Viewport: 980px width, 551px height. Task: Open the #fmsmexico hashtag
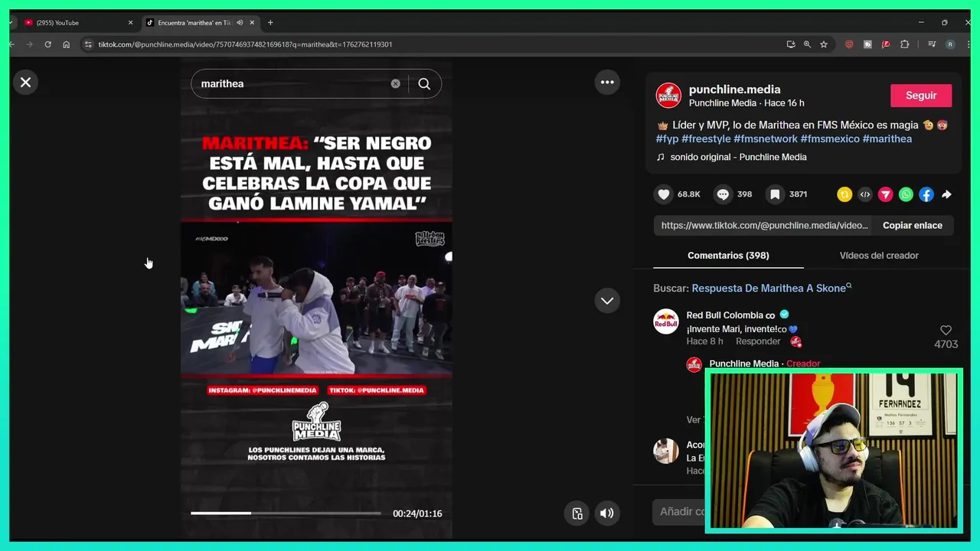830,139
